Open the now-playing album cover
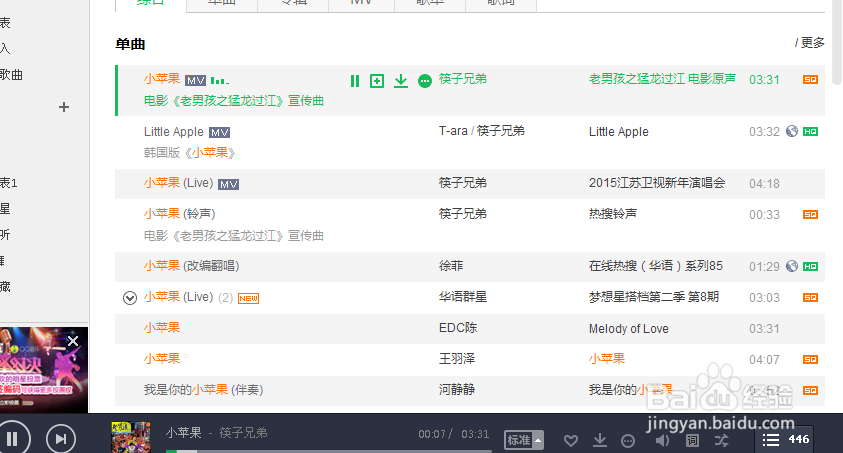The width and height of the screenshot is (843, 453). click(x=131, y=437)
